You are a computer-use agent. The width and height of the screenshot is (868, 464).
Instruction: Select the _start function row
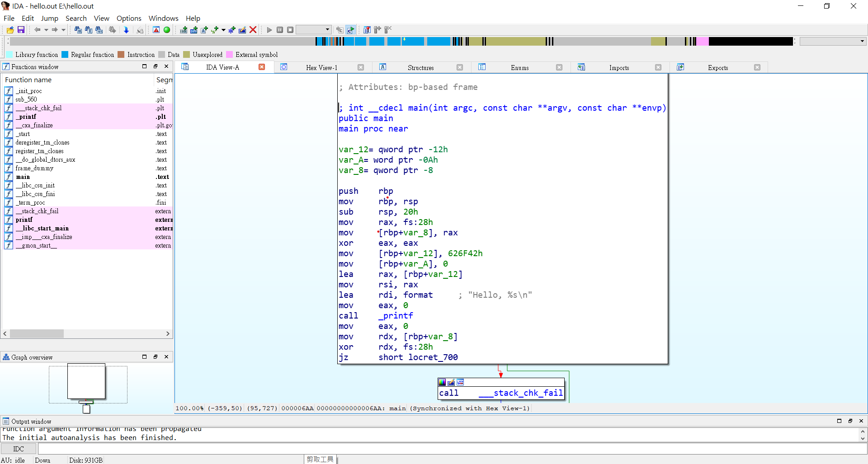(x=88, y=134)
